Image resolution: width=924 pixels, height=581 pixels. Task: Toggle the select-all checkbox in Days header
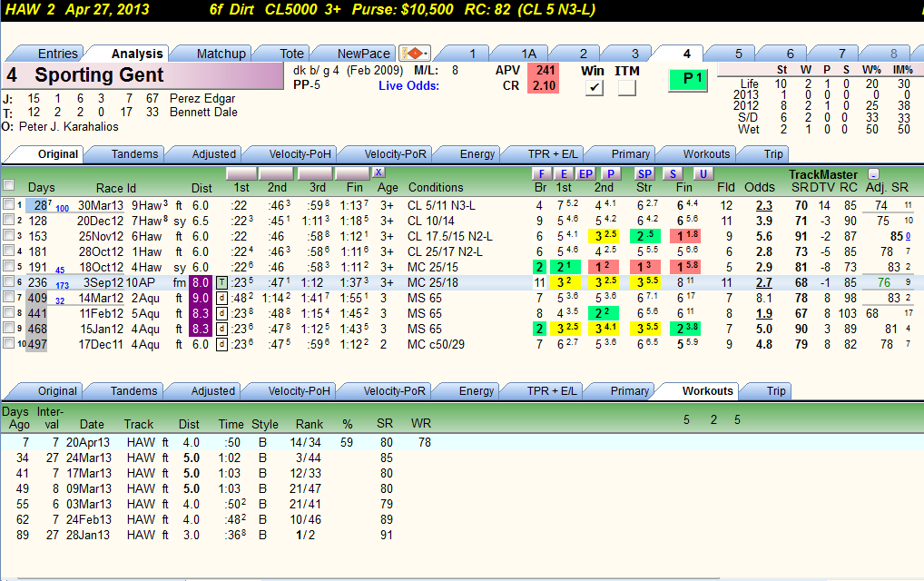(x=9, y=185)
